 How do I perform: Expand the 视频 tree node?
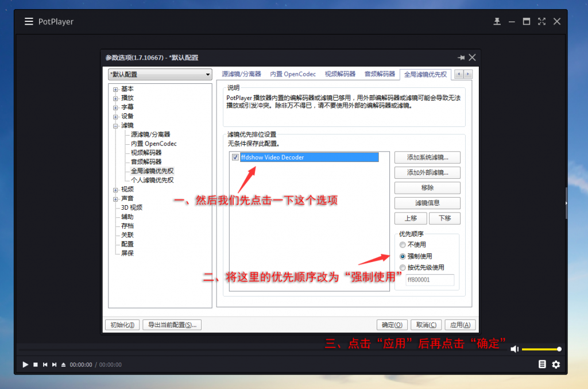pyautogui.click(x=115, y=190)
